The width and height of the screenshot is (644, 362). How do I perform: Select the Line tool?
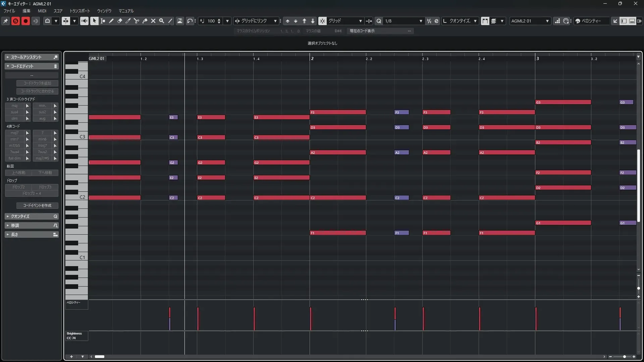(x=170, y=21)
